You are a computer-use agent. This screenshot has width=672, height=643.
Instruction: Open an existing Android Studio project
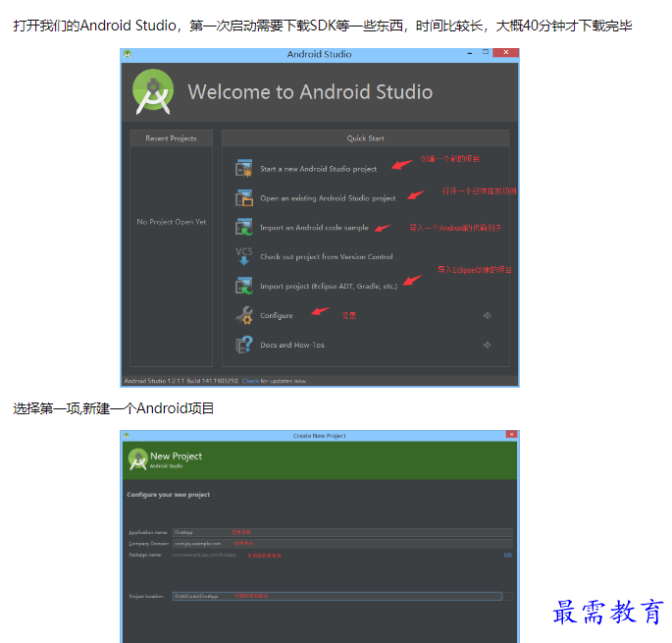tap(328, 198)
